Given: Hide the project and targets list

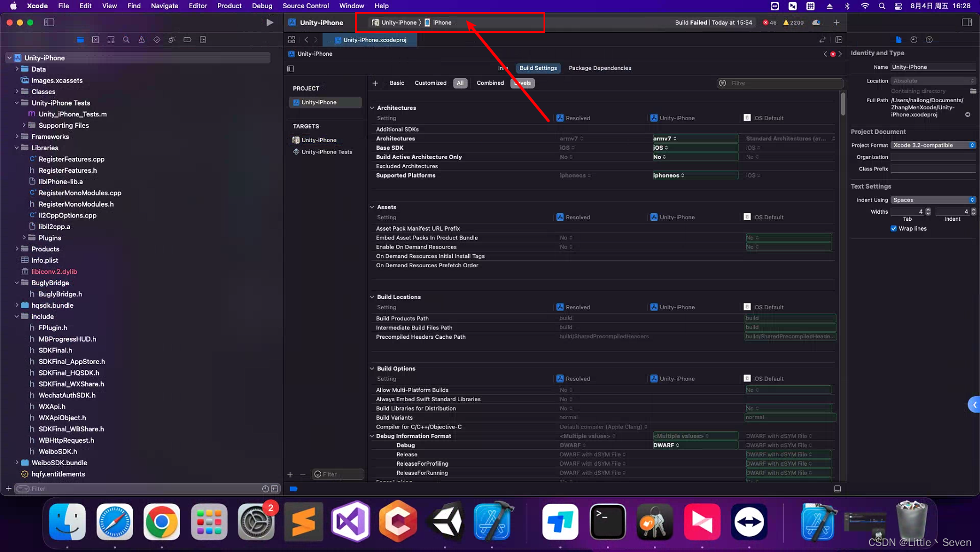Looking at the screenshot, I should pos(291,69).
